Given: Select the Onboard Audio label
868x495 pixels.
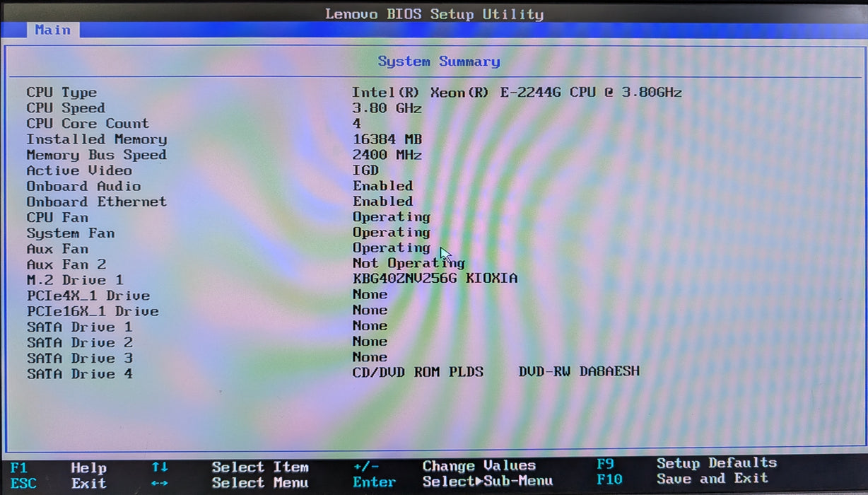Looking at the screenshot, I should pos(83,186).
